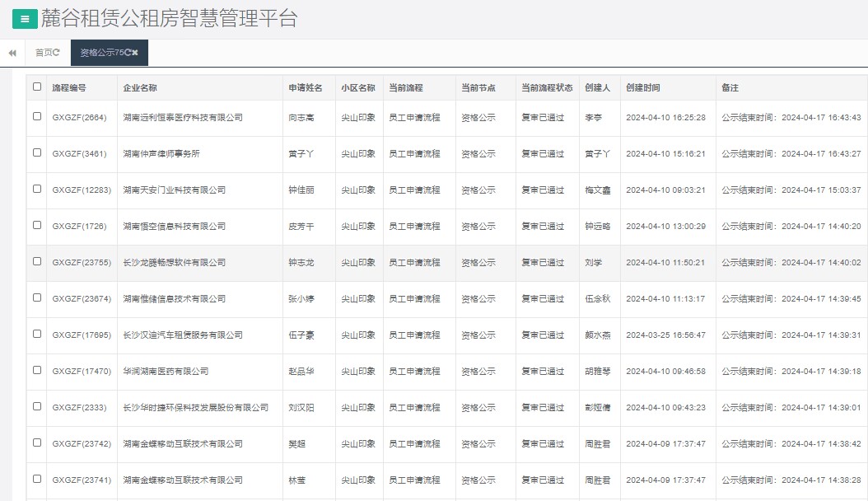Close the 资格公示75 tab
868x501 pixels.
click(135, 52)
